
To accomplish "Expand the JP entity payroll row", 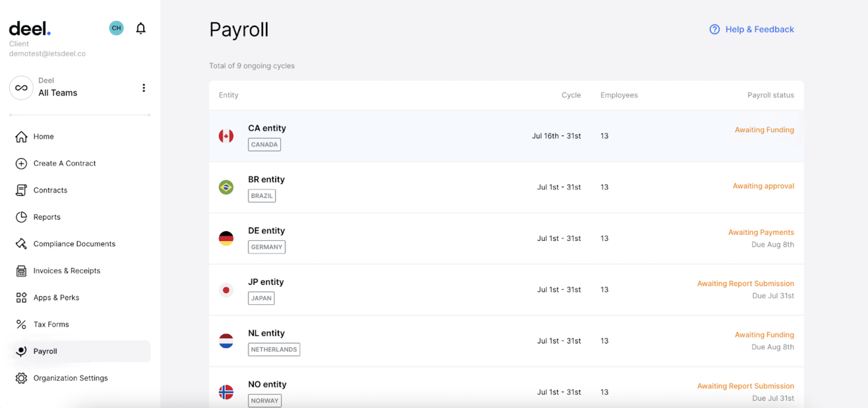I will tap(506, 289).
